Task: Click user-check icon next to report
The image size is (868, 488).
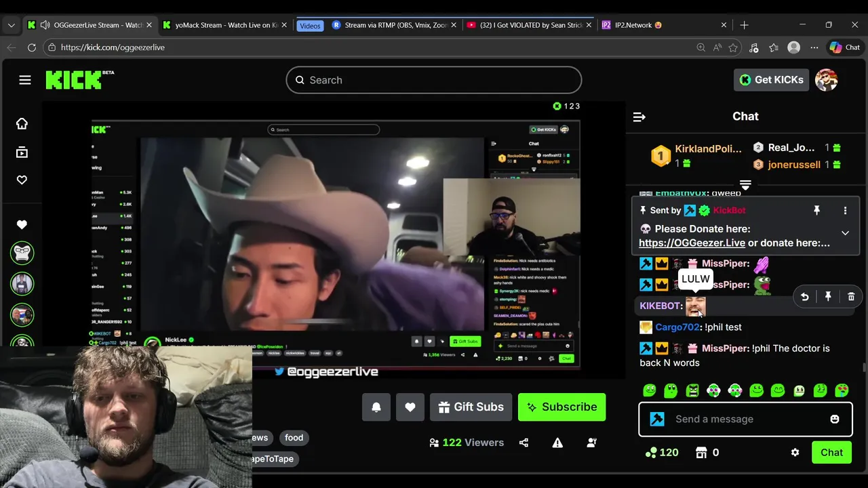Action: click(591, 443)
